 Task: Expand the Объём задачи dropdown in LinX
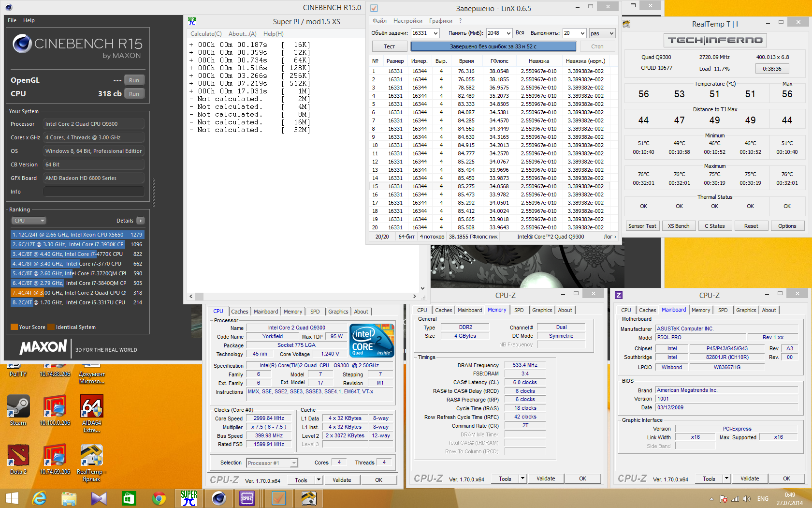435,33
